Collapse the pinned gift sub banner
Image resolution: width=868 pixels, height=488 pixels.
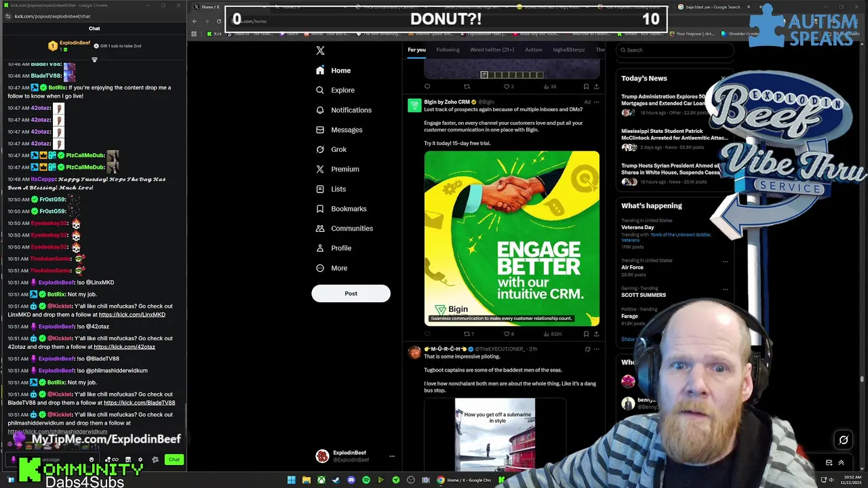coord(94,60)
